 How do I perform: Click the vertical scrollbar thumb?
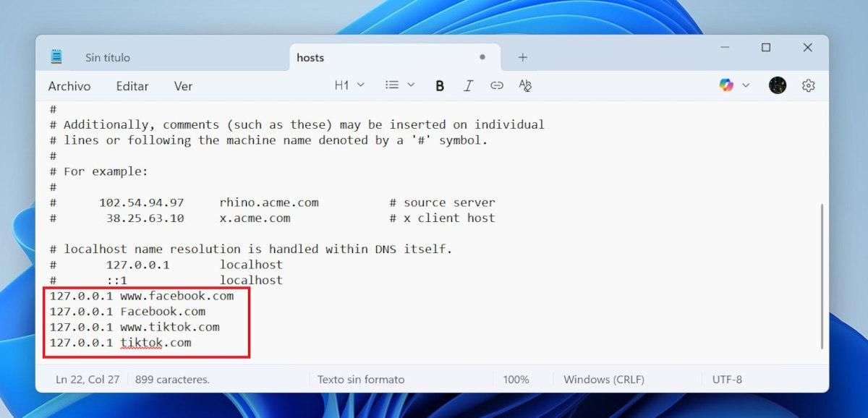[x=822, y=276]
